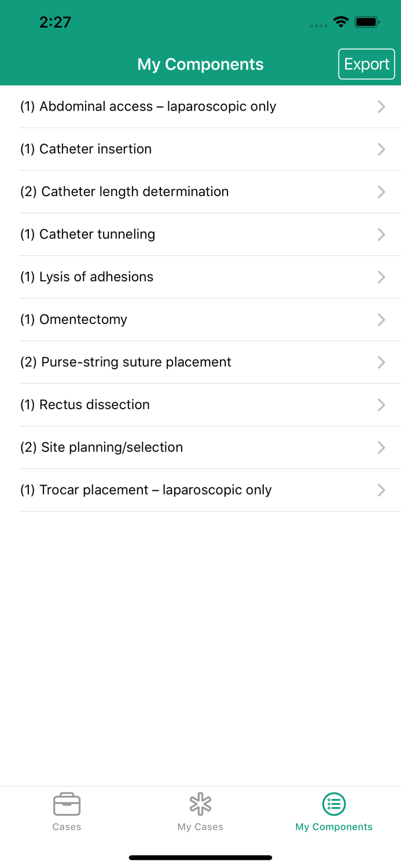
Task: Tap the clock showing 2:27
Action: point(55,22)
